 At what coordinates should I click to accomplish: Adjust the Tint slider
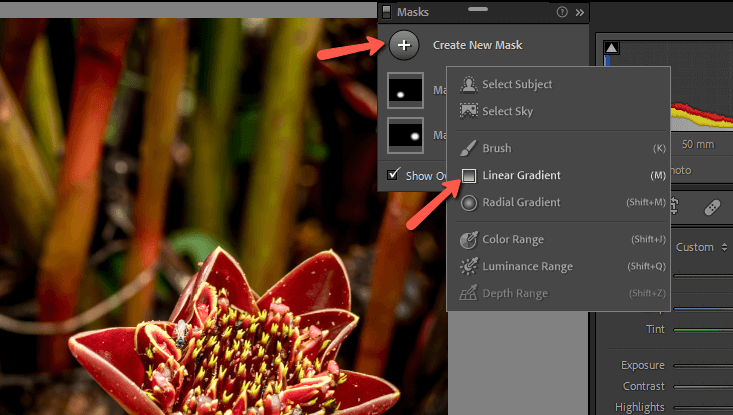[703, 330]
